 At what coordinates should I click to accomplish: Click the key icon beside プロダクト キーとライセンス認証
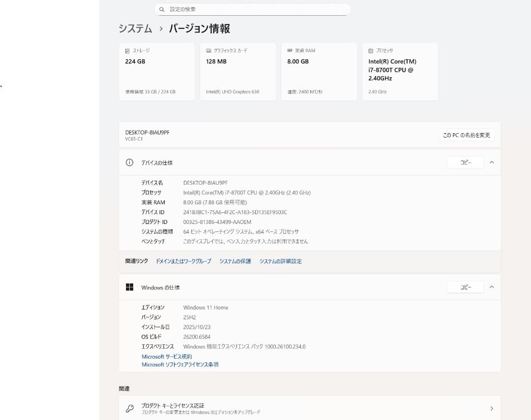point(129,408)
